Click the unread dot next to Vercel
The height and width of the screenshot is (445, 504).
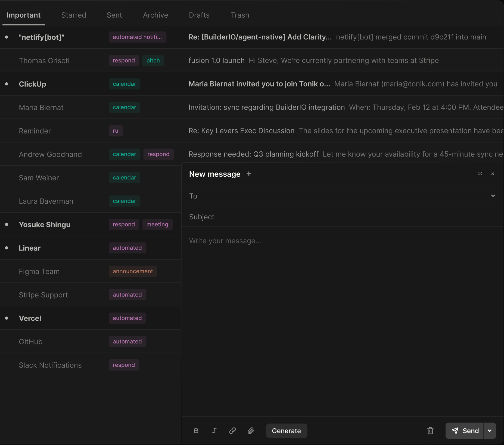click(7, 318)
